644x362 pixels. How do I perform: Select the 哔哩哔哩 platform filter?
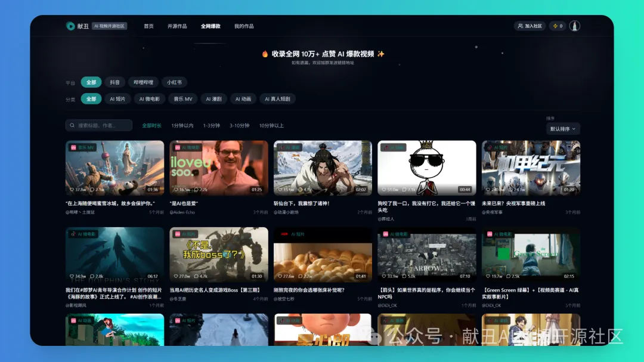point(145,82)
